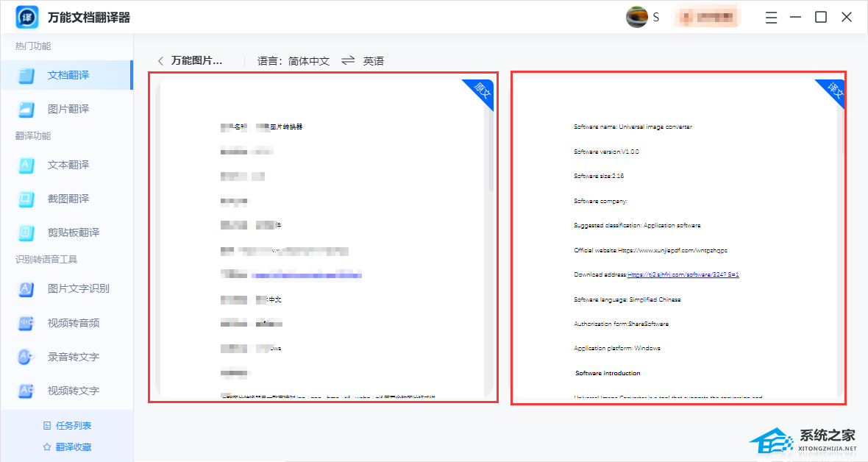Select the 剪贴板翻译 icon
This screenshot has height=462, width=868.
[x=26, y=232]
